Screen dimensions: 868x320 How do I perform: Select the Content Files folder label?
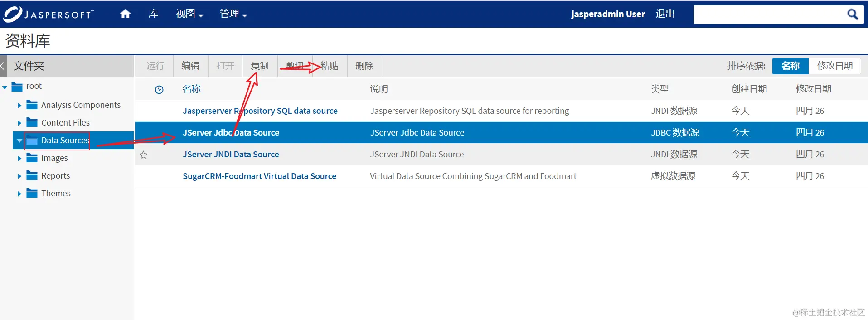point(65,123)
